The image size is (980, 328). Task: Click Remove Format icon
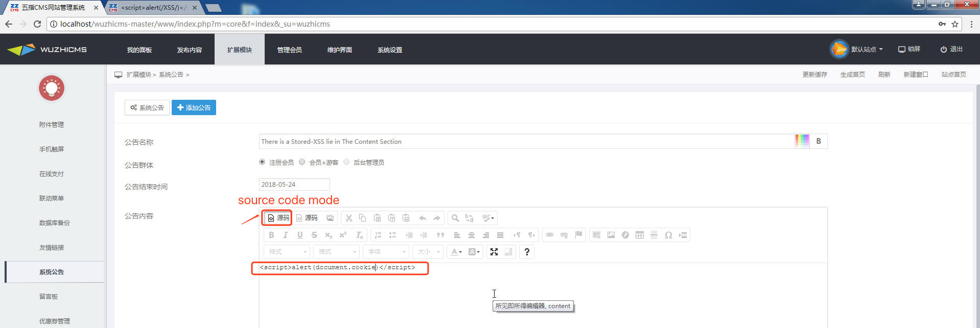click(x=359, y=235)
